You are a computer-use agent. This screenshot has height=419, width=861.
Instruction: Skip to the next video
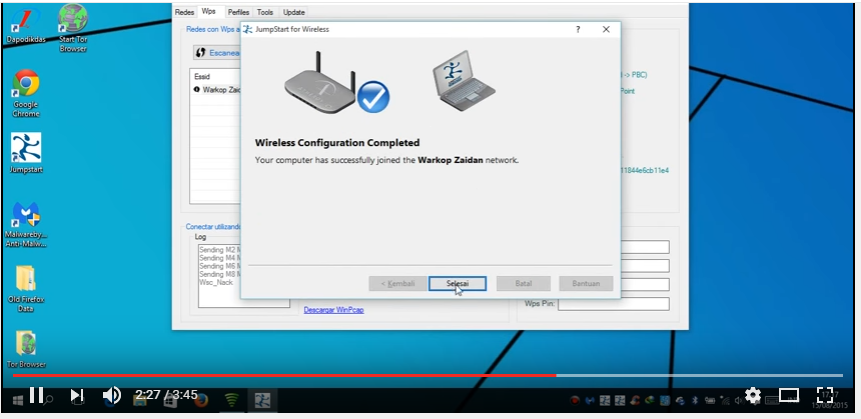tap(77, 395)
